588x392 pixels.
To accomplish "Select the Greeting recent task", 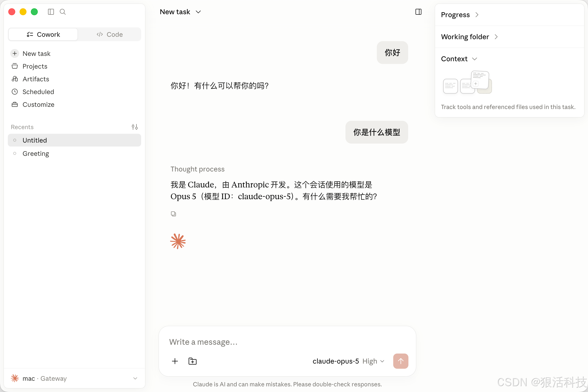I will point(74,154).
